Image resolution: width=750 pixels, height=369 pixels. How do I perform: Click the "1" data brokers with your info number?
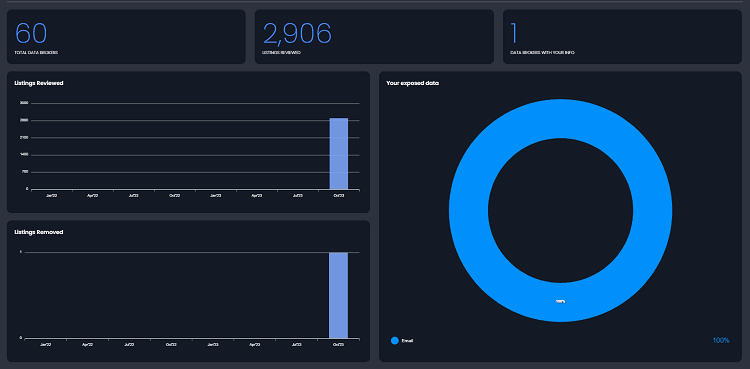[x=514, y=33]
